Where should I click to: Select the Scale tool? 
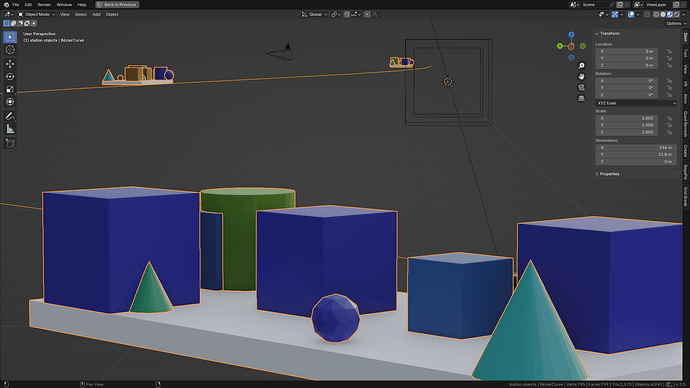tap(10, 89)
